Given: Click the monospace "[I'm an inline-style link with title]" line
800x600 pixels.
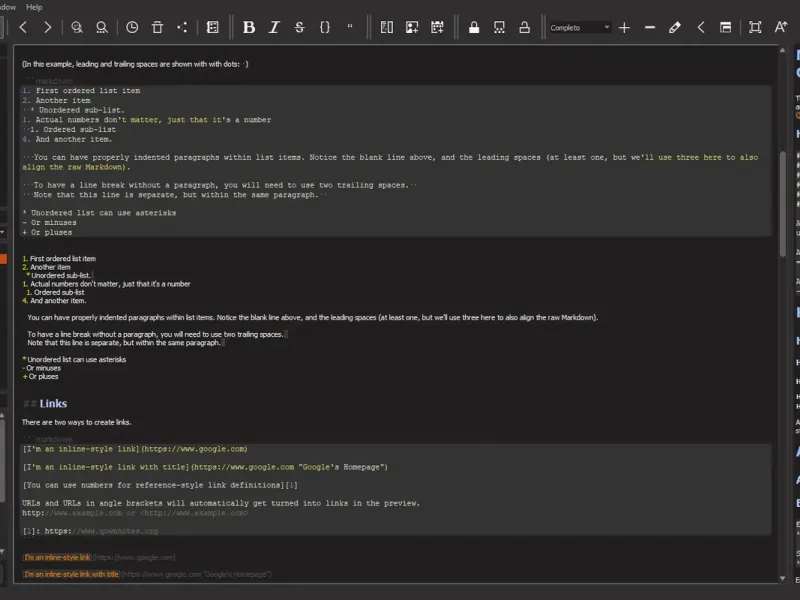Looking at the screenshot, I should tap(205, 467).
